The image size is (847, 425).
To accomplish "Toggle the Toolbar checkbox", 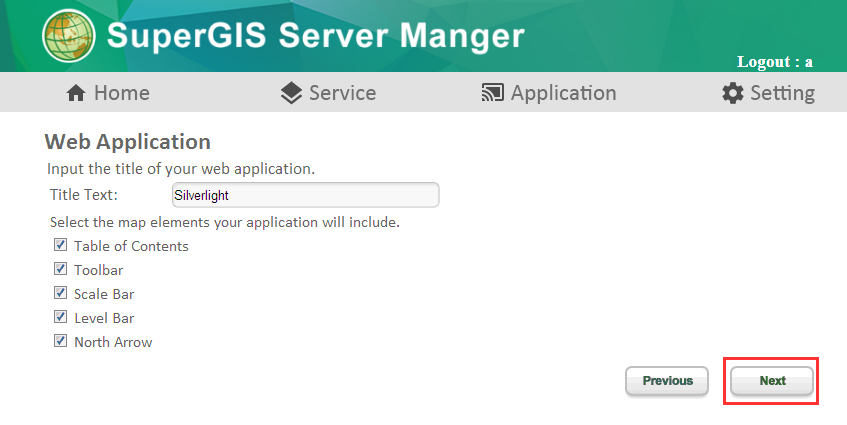I will coord(60,268).
